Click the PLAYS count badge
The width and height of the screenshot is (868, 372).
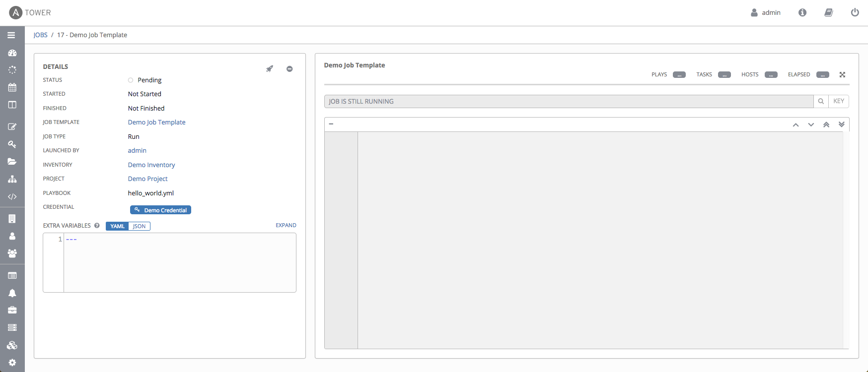pos(679,75)
